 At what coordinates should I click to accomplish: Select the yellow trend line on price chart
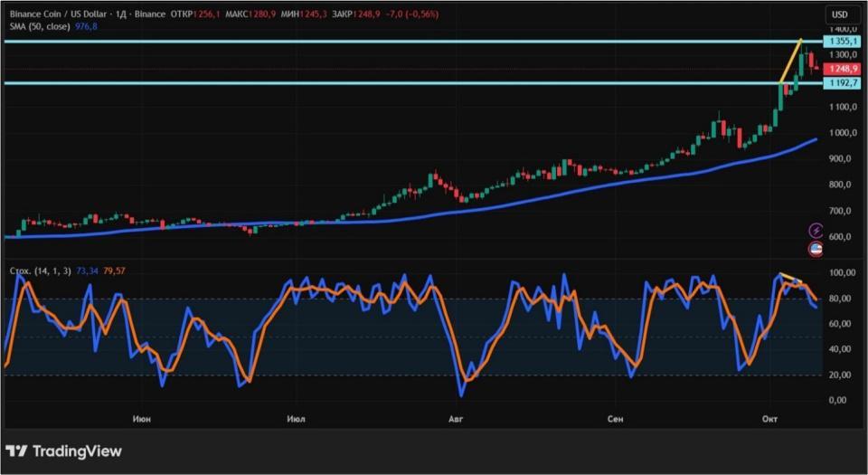[x=790, y=61]
